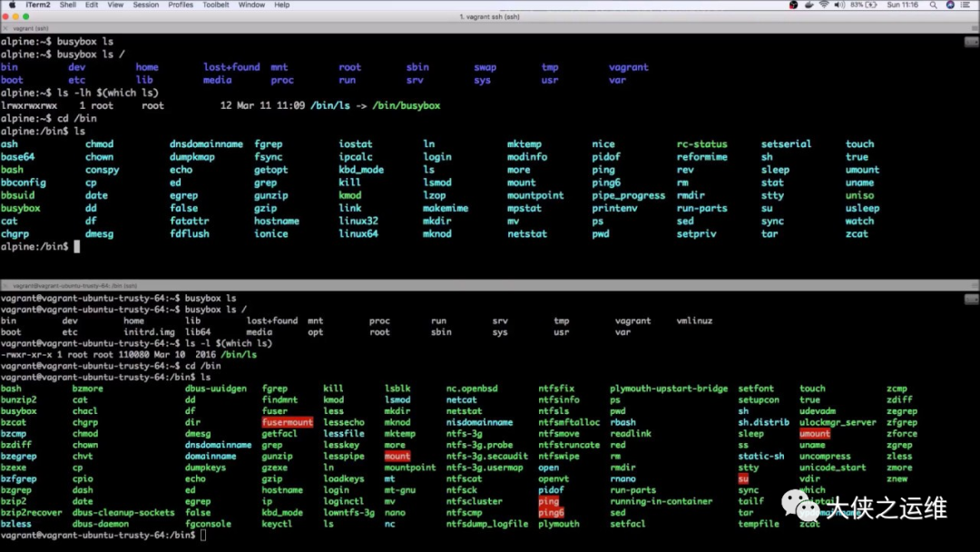Open the View menu
This screenshot has height=552, width=980.
pos(115,5)
